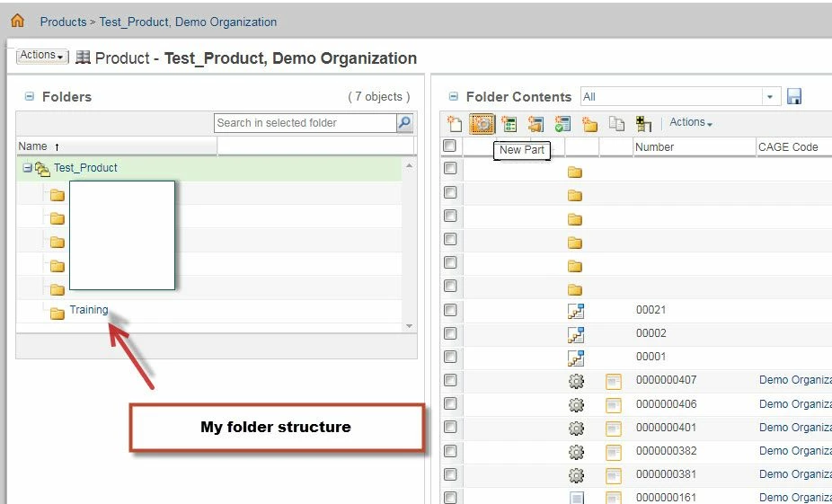Collapse the Folders panel
Viewport: 832px width, 504px height.
pyautogui.click(x=30, y=96)
